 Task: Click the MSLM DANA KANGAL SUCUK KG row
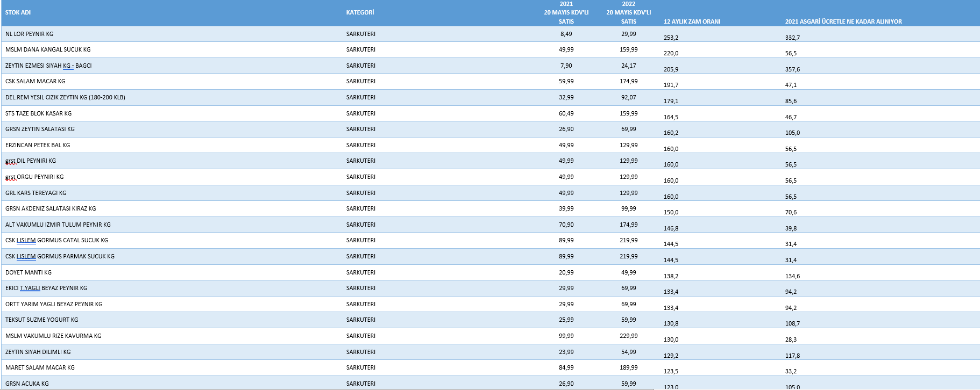(48, 49)
